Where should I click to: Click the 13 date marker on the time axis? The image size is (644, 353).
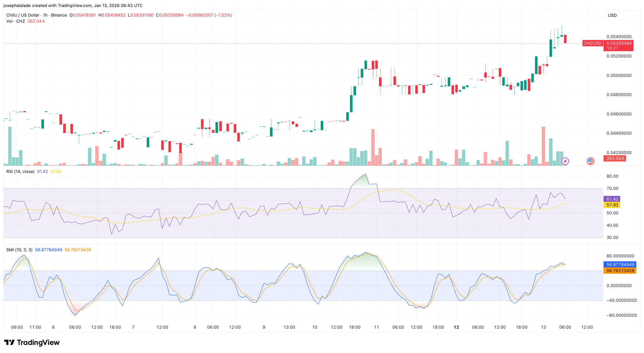tap(543, 327)
